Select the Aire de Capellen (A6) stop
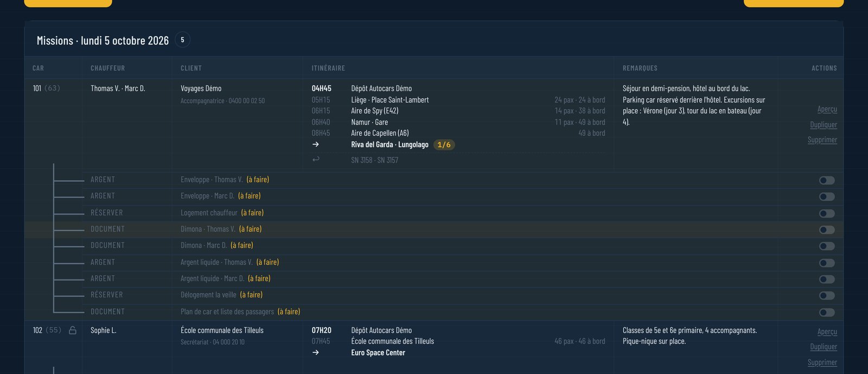Screen dimensions: 868x374 pyautogui.click(x=380, y=133)
